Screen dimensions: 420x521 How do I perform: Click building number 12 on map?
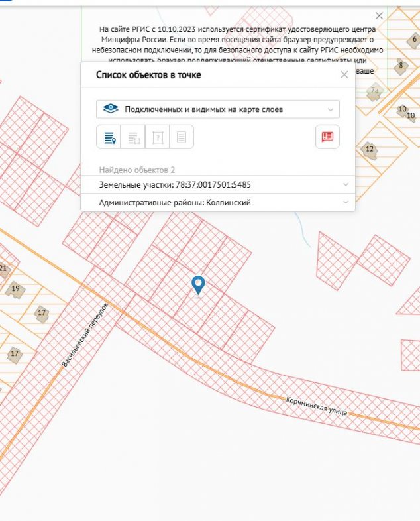coord(370,149)
